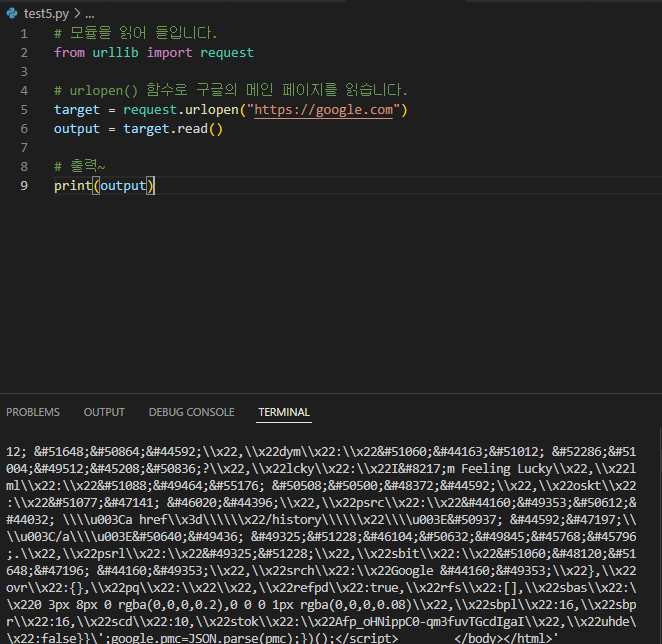Follow the https://google.com link in code
This screenshot has width=662, height=644.
click(x=323, y=110)
